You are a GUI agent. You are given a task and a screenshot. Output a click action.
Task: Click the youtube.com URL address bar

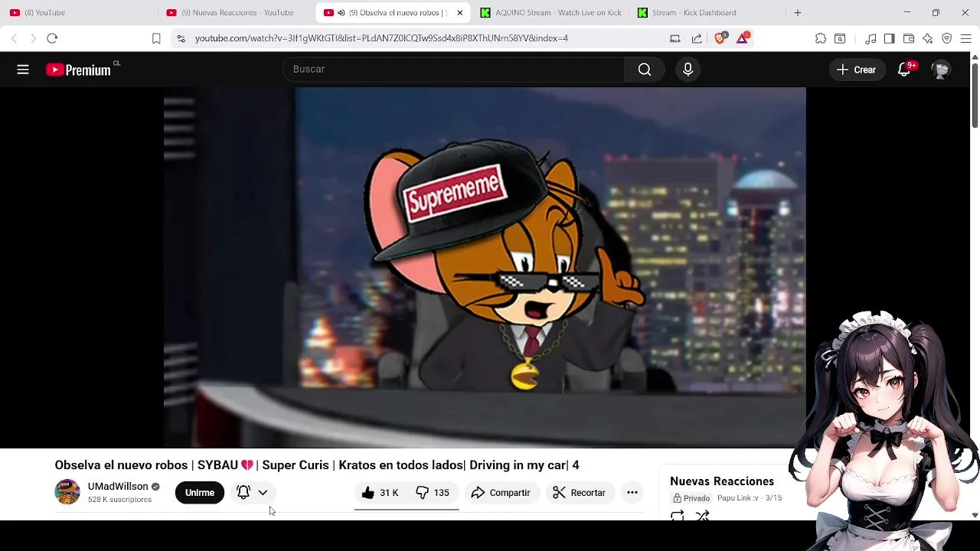381,38
